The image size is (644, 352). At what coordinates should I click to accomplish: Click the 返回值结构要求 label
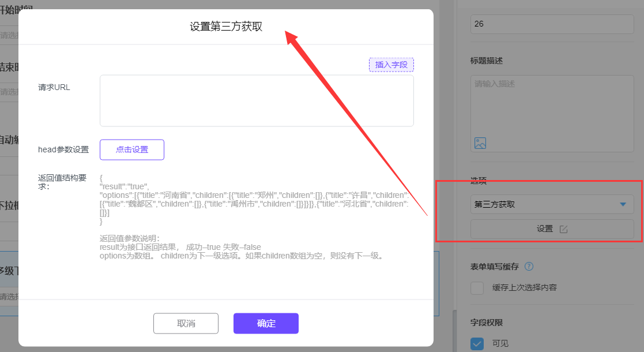tap(62, 182)
